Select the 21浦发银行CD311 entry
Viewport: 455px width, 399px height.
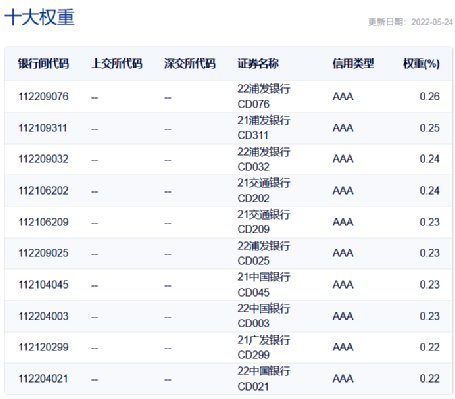pos(264,128)
